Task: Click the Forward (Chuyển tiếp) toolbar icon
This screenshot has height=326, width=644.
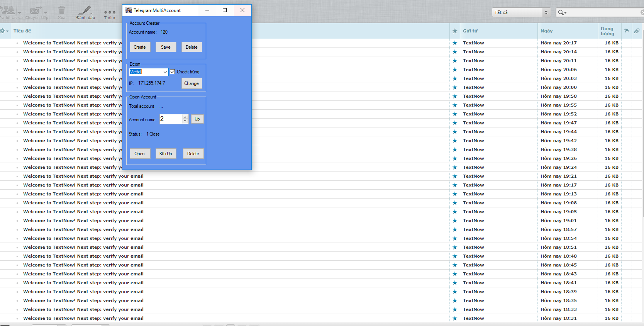Action: [x=35, y=10]
